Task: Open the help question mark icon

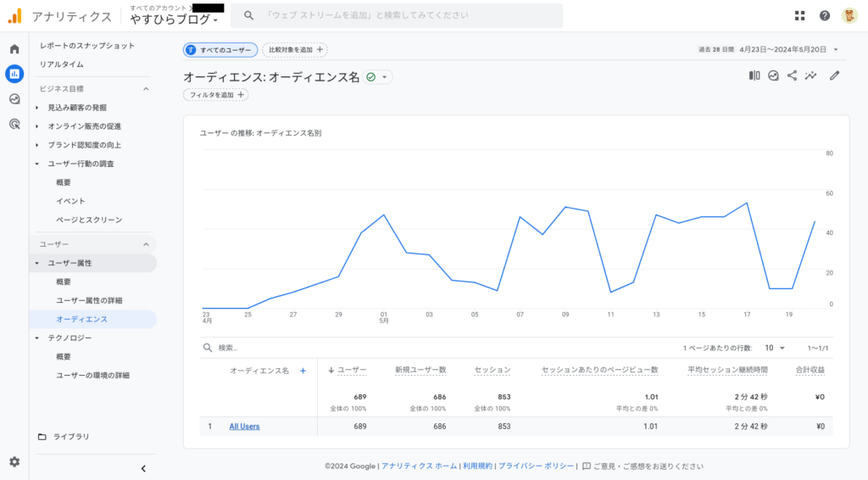Action: coord(825,15)
